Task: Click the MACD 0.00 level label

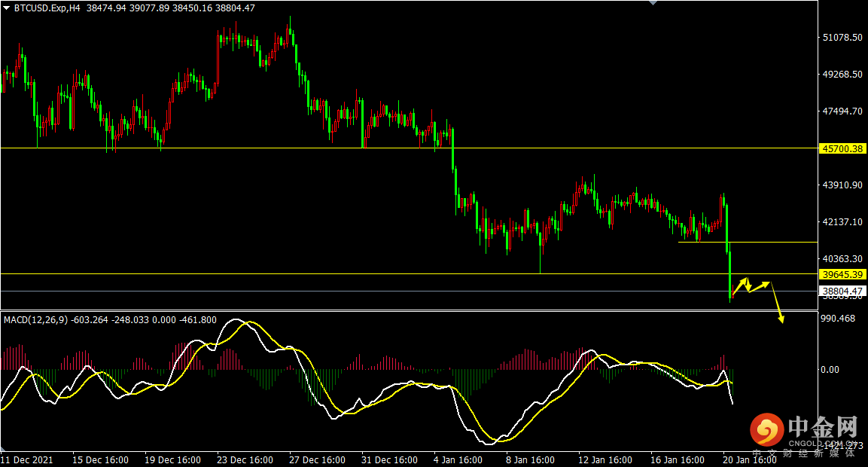Action: point(829,369)
